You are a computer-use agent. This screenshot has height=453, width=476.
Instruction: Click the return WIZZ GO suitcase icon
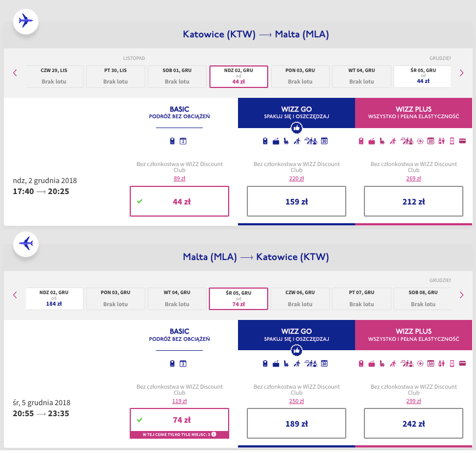coord(276,364)
